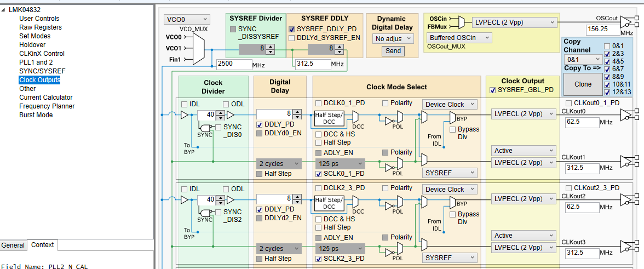This screenshot has height=269, width=644.
Task: Click the Half Step/DCC block in CLKout2 row
Action: coord(329,203)
